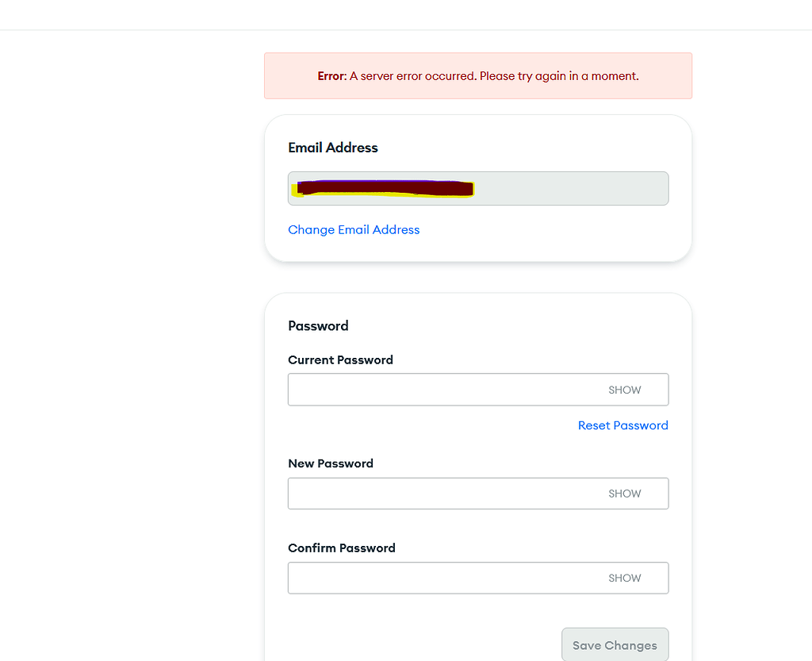Toggle SHOW for the New Password
812x661 pixels.
625,494
